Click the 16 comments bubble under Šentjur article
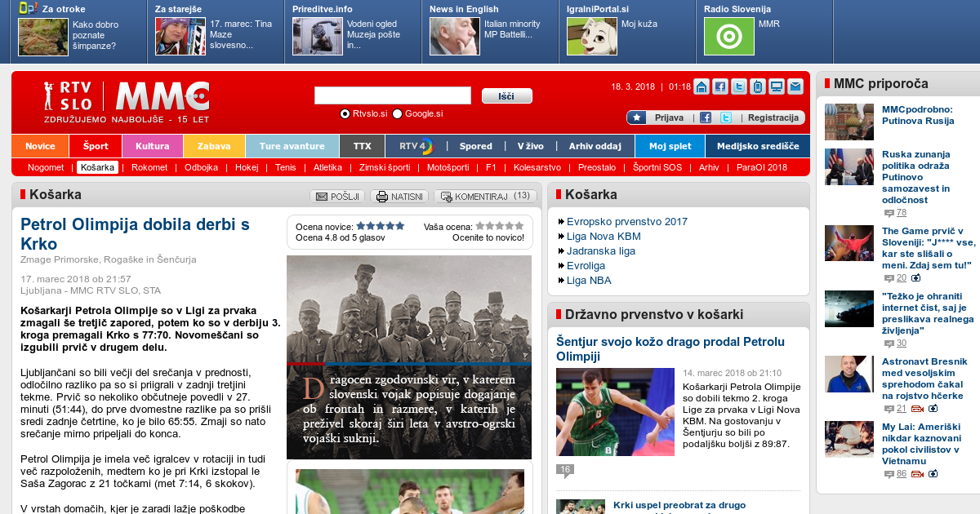980x514 pixels. tap(564, 469)
